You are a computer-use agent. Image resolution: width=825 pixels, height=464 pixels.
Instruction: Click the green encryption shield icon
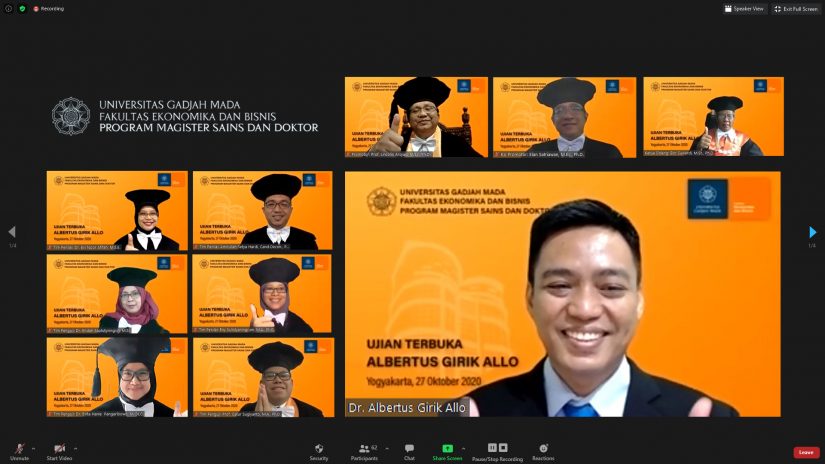click(x=22, y=8)
